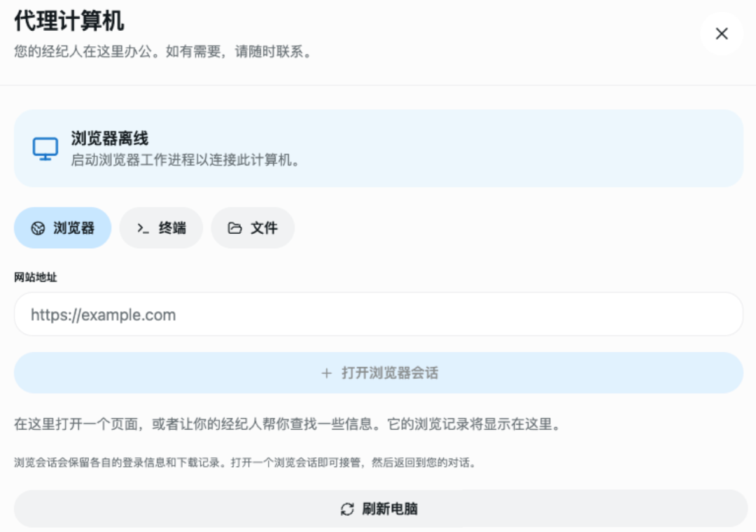Click the monitor icon beside 浏览器离线
This screenshot has height=532, width=756.
click(x=45, y=148)
